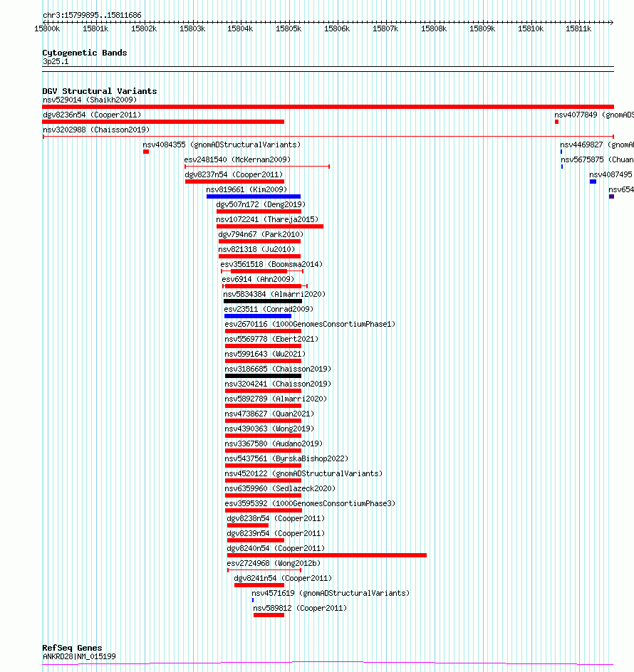
Task: Select dgv8239n54 (Cooper2011) label
Action: [276, 534]
